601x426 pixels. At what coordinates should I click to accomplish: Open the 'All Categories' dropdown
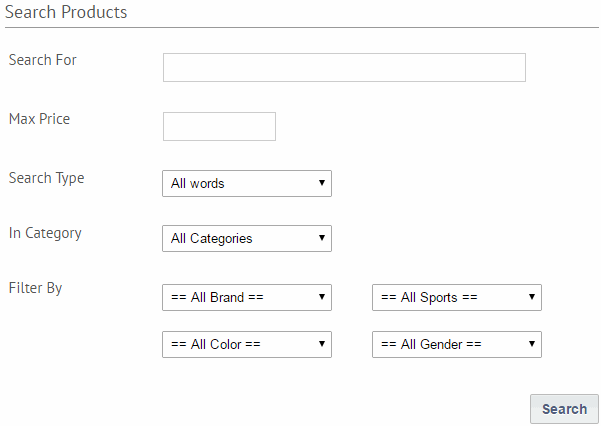(x=247, y=238)
